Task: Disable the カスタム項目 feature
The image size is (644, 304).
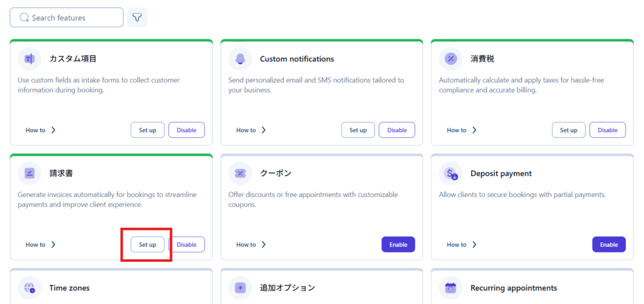Action: pyautogui.click(x=187, y=130)
